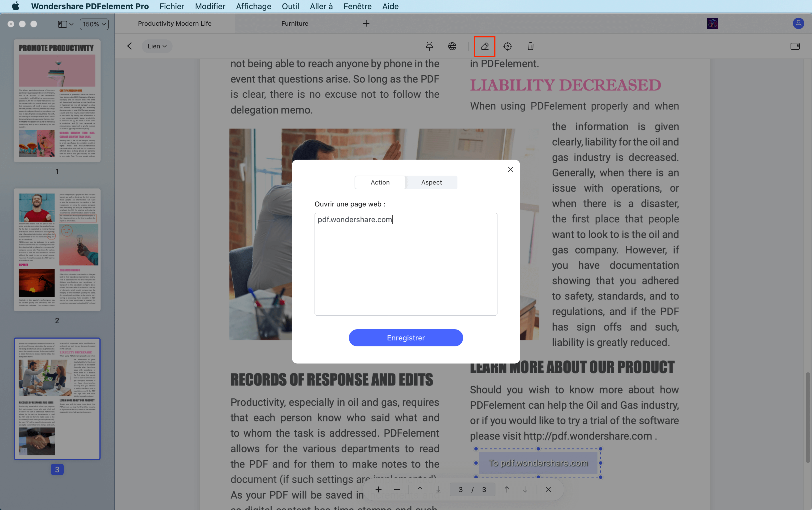Open the right sidebar panel icon
812x510 pixels.
coord(795,46)
